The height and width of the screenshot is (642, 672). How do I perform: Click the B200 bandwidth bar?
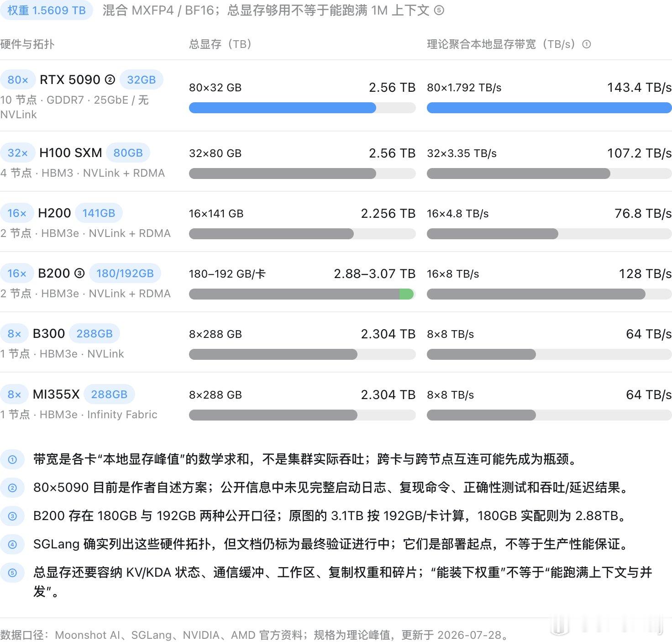[536, 294]
